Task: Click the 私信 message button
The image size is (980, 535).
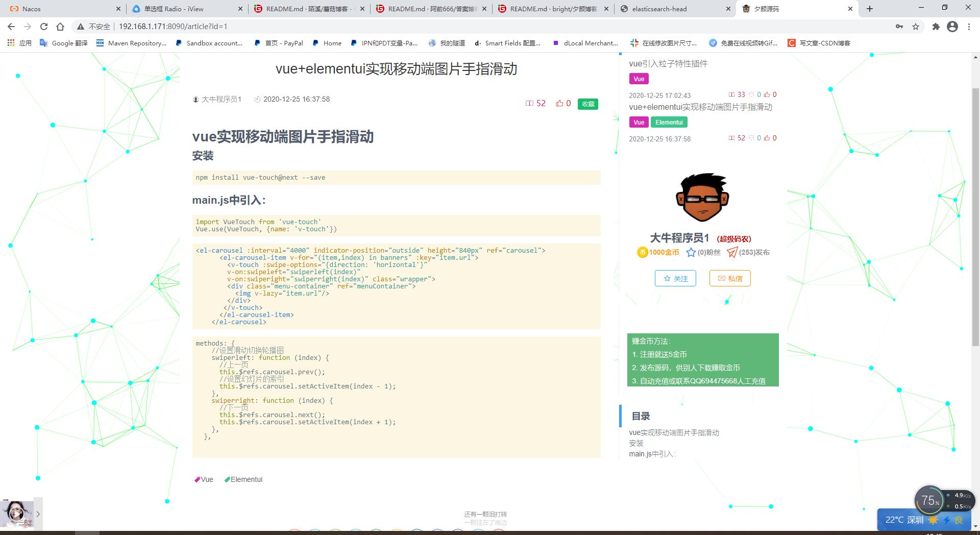Action: [730, 278]
